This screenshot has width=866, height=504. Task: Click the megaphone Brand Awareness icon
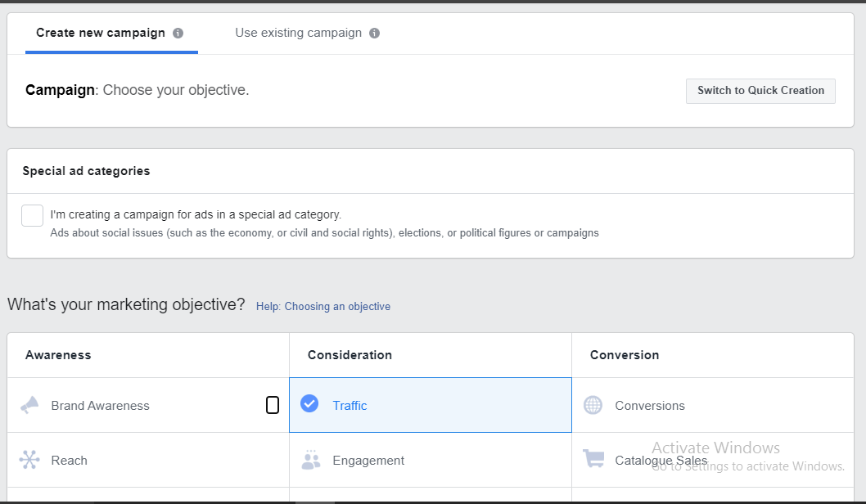(29, 405)
